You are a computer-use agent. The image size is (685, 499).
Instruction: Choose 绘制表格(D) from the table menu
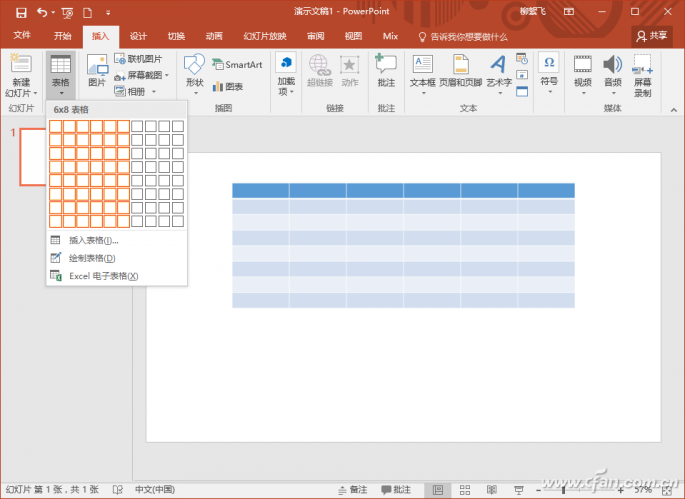coord(117,258)
